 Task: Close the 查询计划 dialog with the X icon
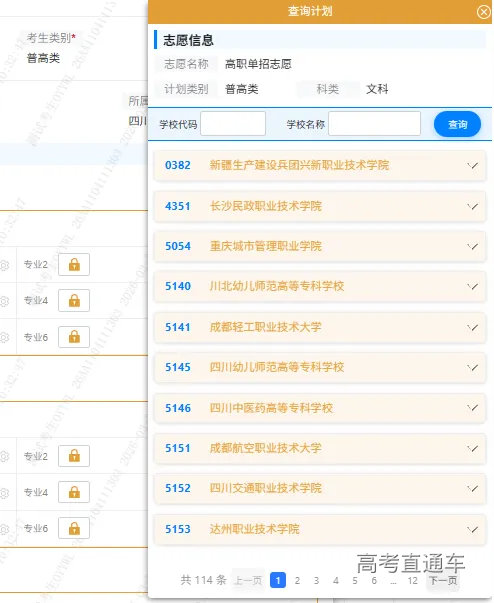[484, 12]
